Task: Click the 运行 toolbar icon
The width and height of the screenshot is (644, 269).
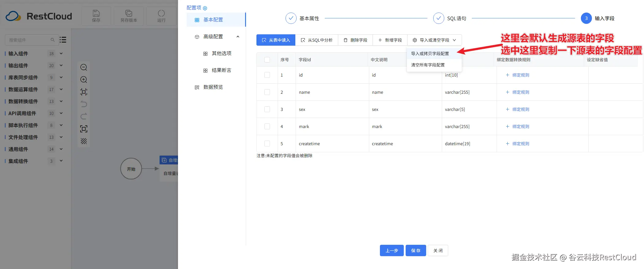Action: (161, 13)
